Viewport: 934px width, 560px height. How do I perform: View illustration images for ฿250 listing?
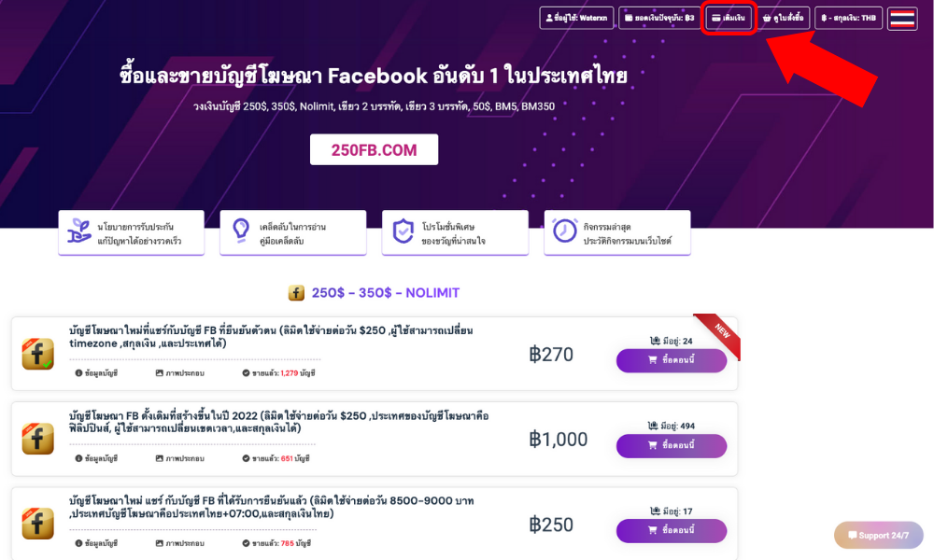180,543
